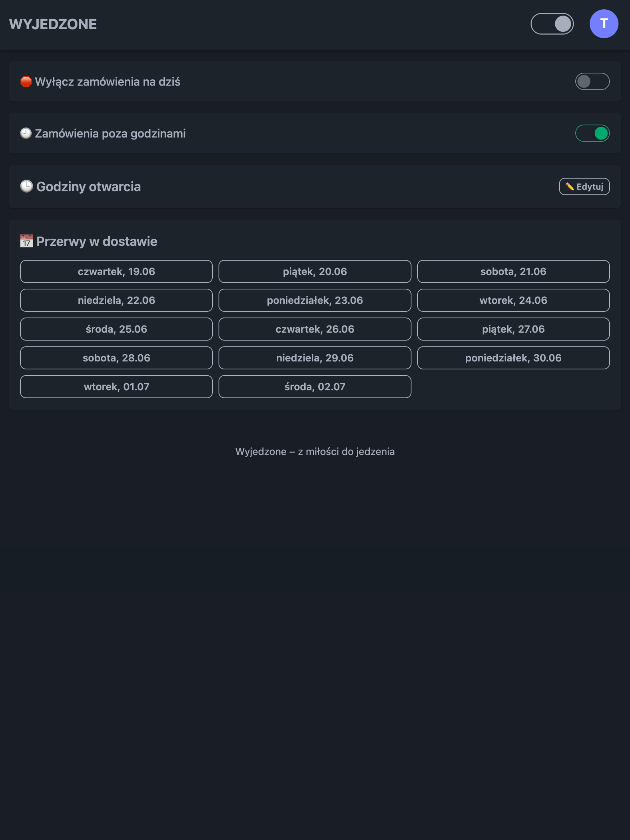Select niedziela, 29.06 delivery break
The image size is (630, 840).
tap(315, 358)
